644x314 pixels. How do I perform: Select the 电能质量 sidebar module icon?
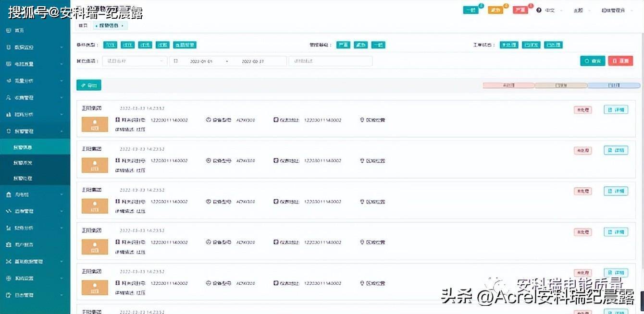coord(8,64)
